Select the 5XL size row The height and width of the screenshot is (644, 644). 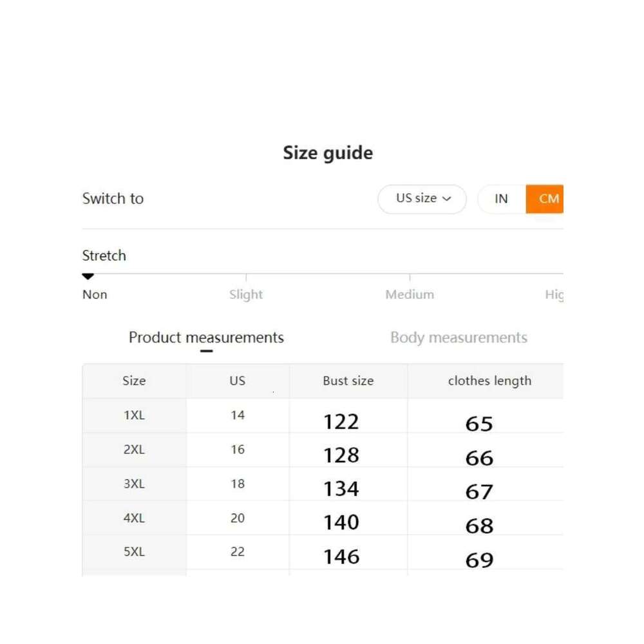coord(134,552)
